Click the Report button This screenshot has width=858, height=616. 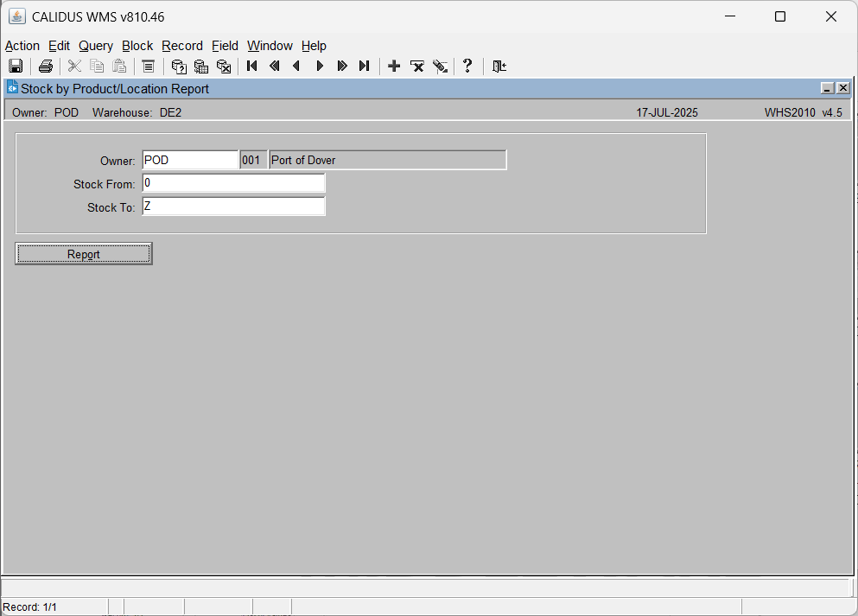(x=84, y=254)
